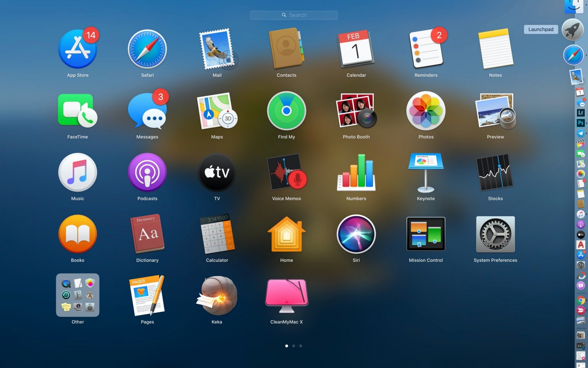The width and height of the screenshot is (588, 368).
Task: Open the Apple TV app in Launchpad grid
Action: coord(217,172)
